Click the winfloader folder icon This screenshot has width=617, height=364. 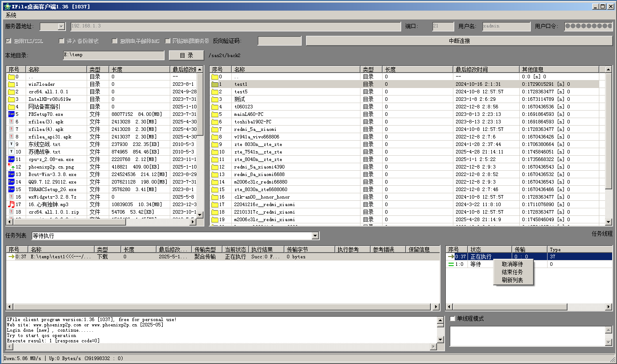click(x=11, y=84)
